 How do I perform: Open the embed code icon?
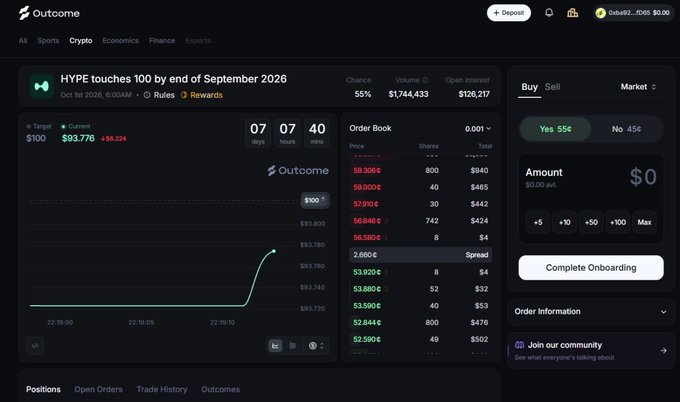[35, 346]
